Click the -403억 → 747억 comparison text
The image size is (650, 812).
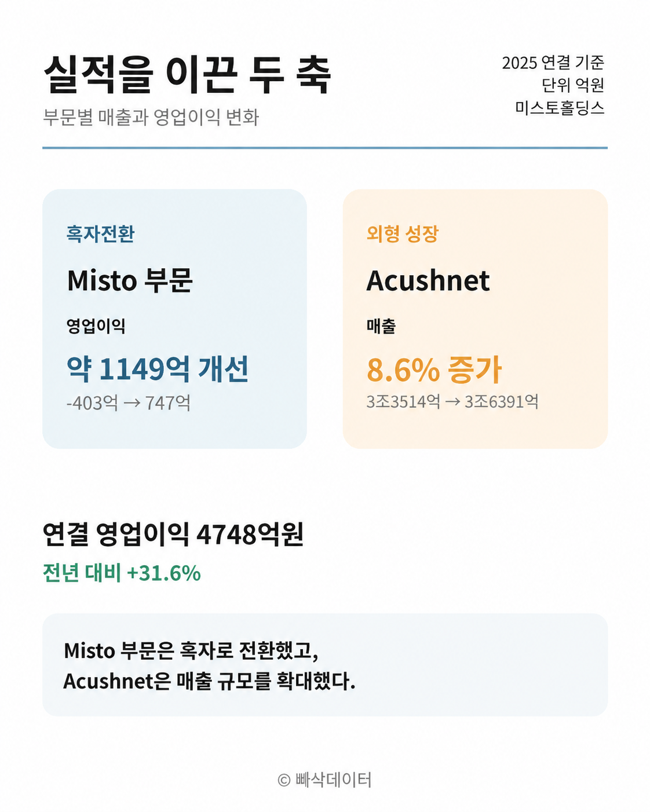pos(128,403)
